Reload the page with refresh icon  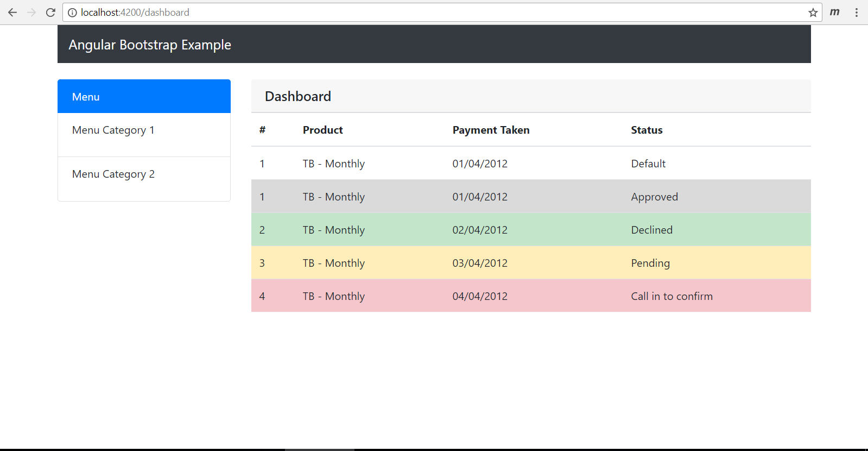pyautogui.click(x=50, y=12)
